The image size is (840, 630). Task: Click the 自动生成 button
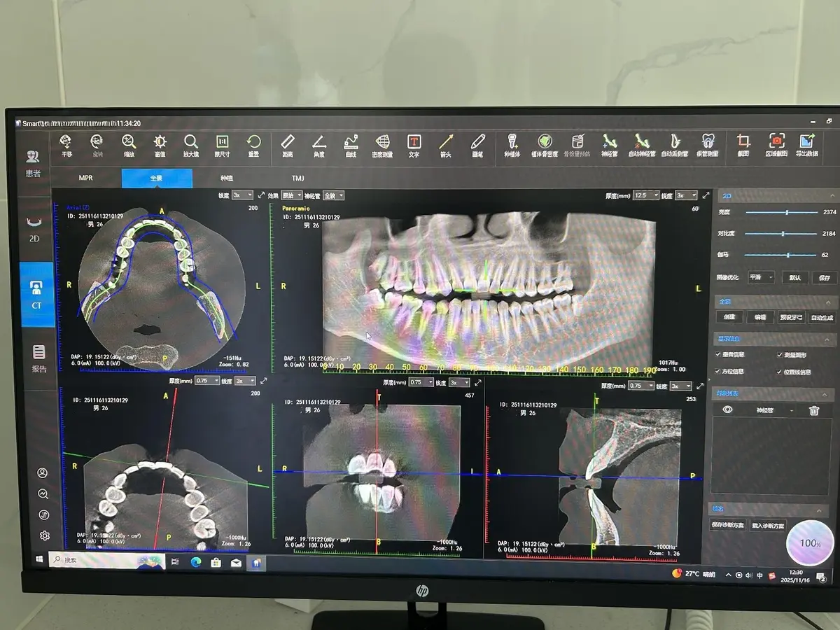pyautogui.click(x=822, y=317)
